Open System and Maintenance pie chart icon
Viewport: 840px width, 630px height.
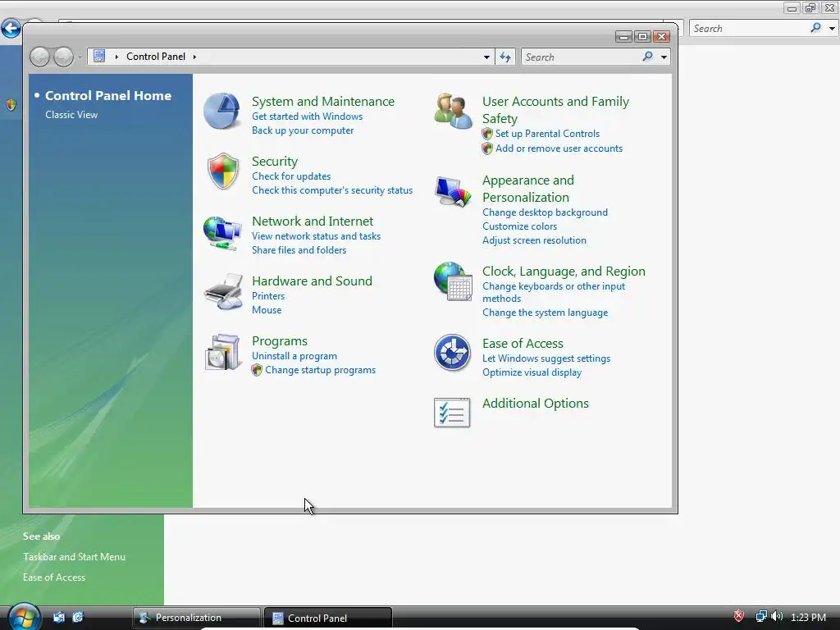click(221, 112)
